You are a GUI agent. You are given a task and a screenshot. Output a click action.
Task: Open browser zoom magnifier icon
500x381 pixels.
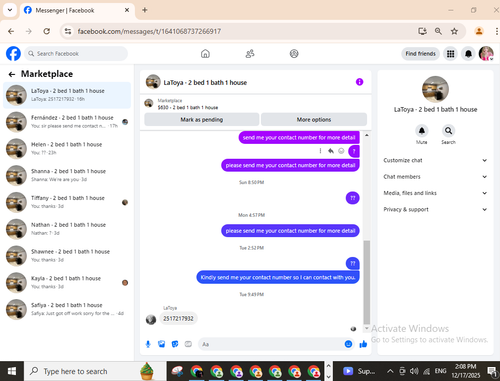[x=438, y=31]
